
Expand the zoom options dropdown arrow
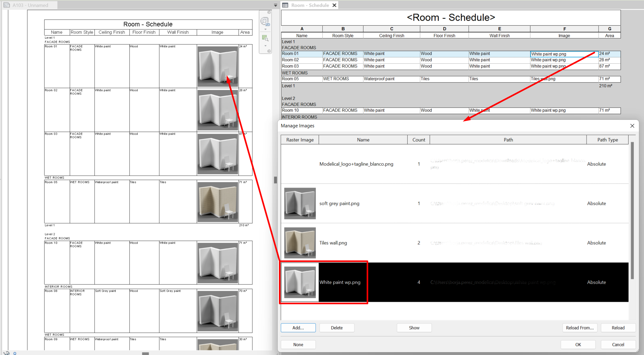click(x=265, y=46)
